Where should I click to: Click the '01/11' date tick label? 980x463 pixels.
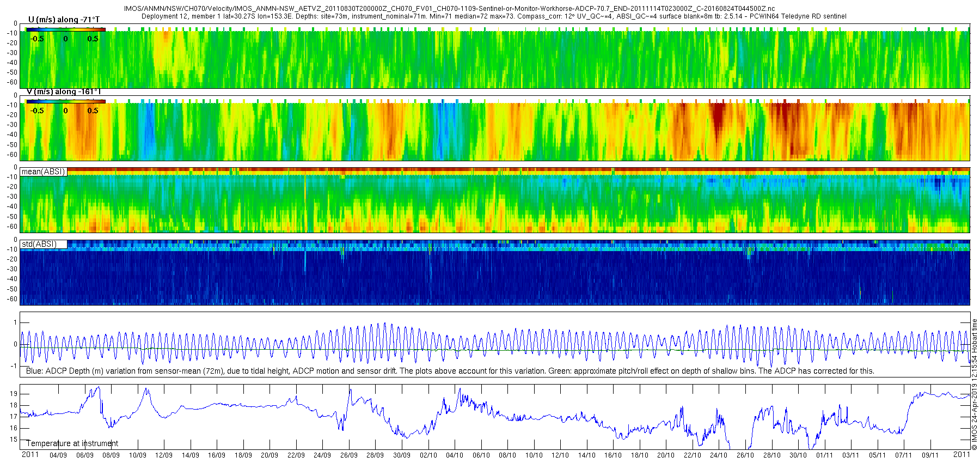[825, 455]
